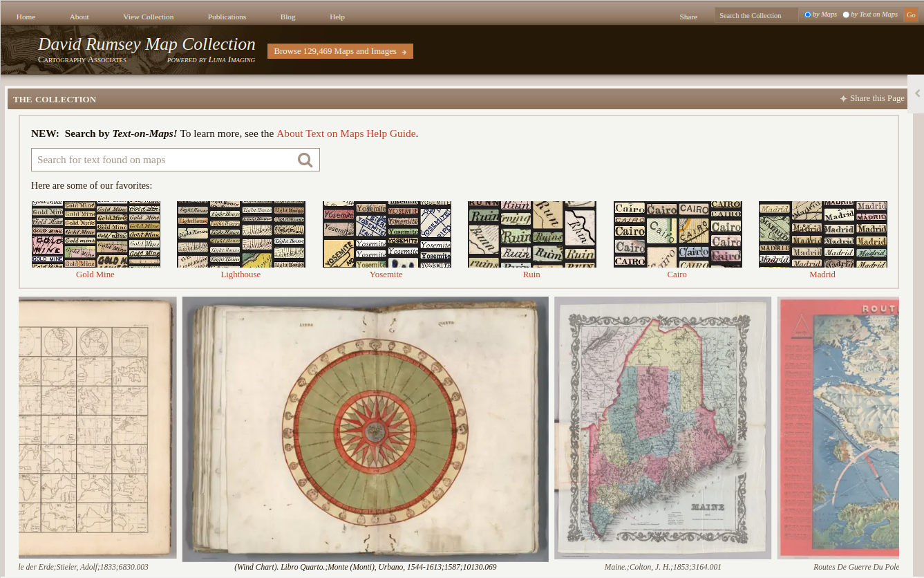Click the Search the Collection field
The width and height of the screenshot is (924, 578).
tap(756, 15)
